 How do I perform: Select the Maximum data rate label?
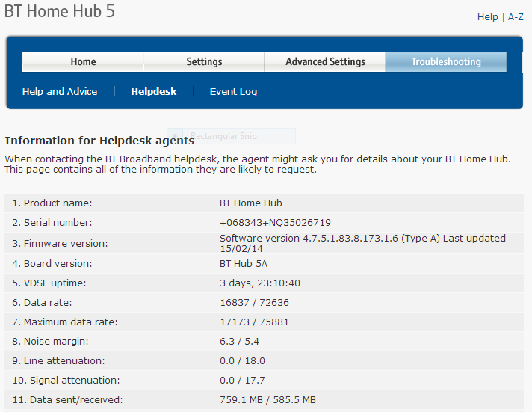tap(65, 322)
